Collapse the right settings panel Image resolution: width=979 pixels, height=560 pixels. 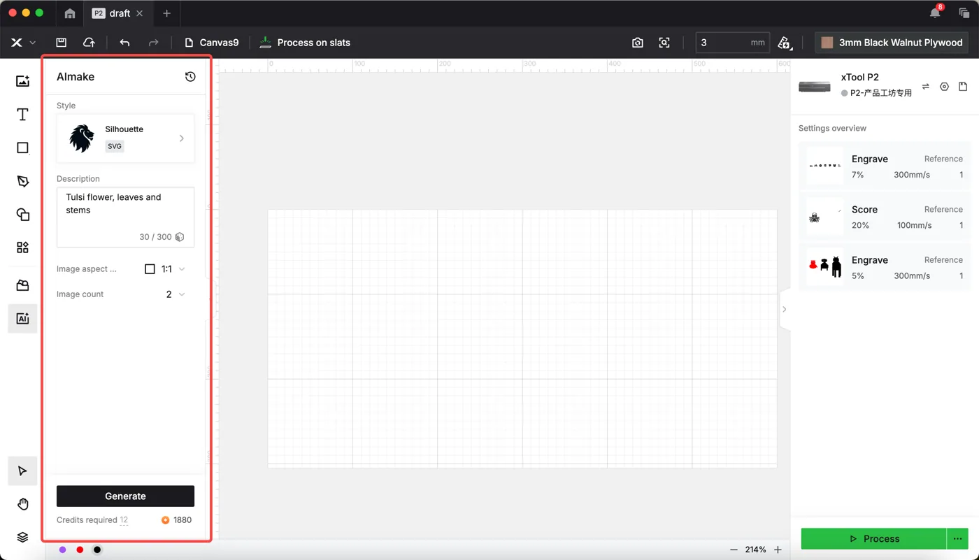tap(785, 309)
